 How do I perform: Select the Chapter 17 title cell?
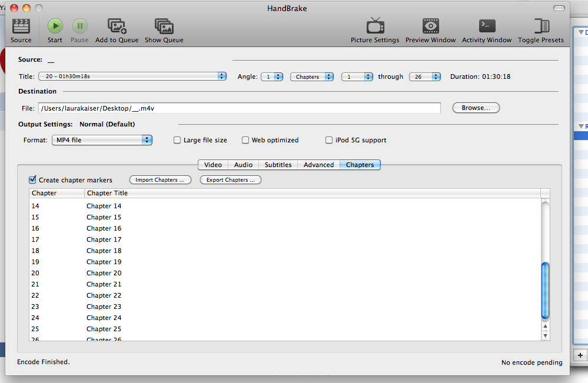(104, 239)
